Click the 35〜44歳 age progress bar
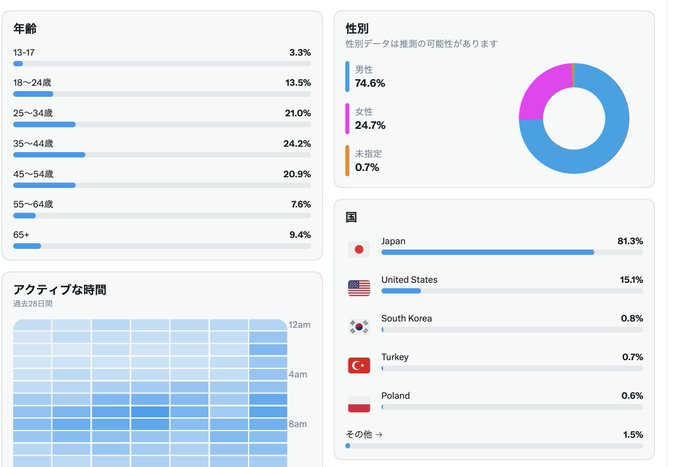The width and height of the screenshot is (680, 467). pyautogui.click(x=162, y=155)
